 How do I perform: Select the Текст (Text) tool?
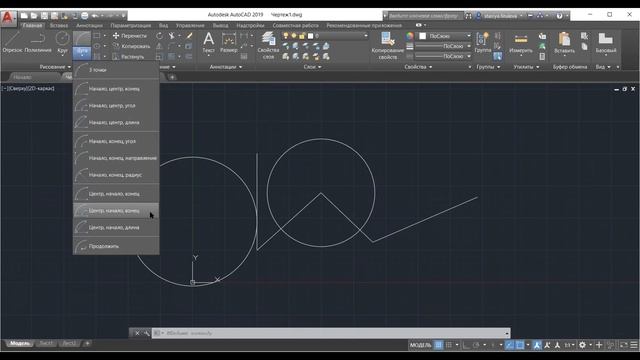(x=209, y=42)
